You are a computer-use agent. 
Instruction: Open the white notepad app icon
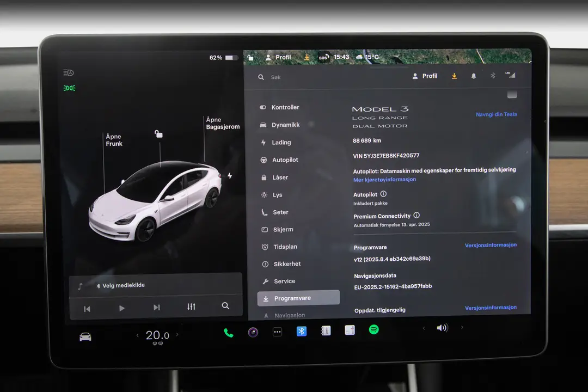click(350, 330)
